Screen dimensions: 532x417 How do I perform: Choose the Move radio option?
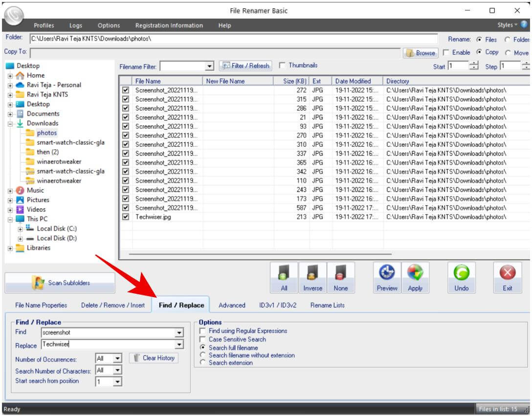(x=508, y=53)
